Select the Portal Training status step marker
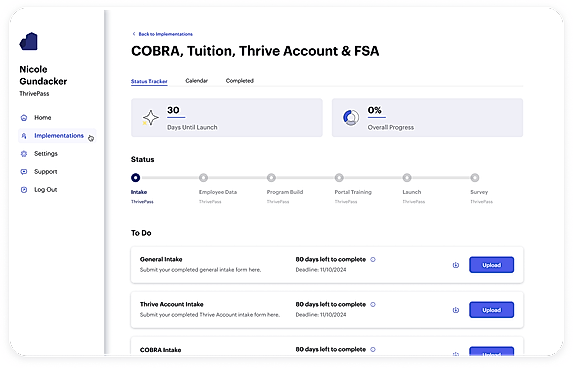 click(x=339, y=178)
